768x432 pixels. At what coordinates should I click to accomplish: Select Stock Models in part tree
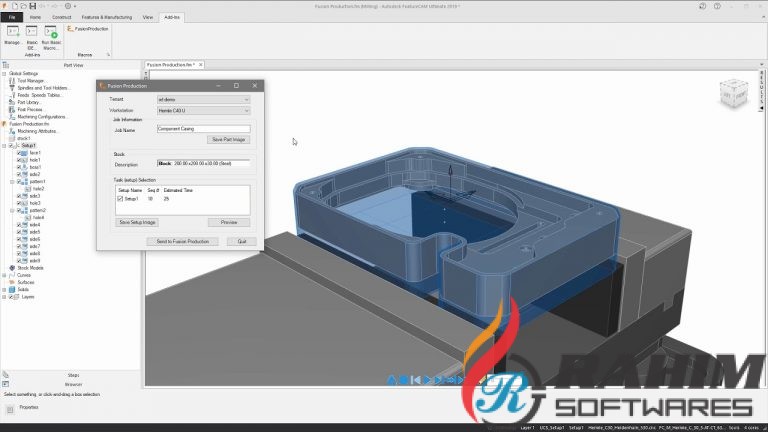point(30,268)
